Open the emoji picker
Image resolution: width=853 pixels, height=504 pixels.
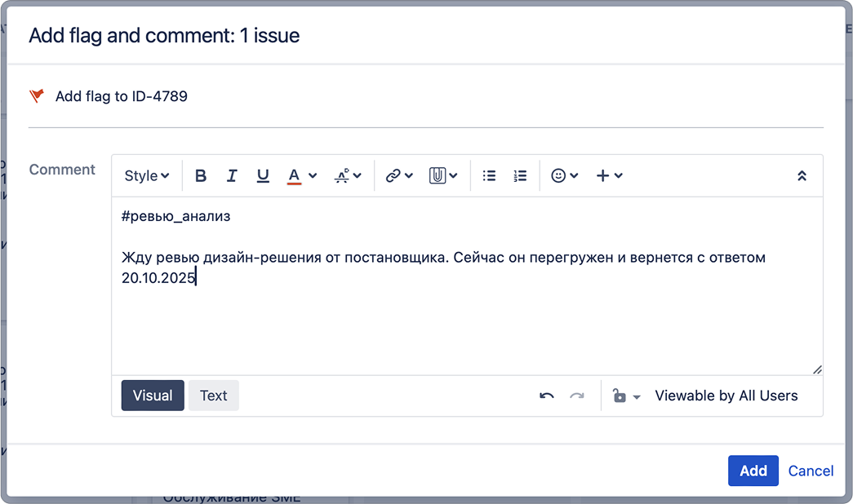click(558, 175)
